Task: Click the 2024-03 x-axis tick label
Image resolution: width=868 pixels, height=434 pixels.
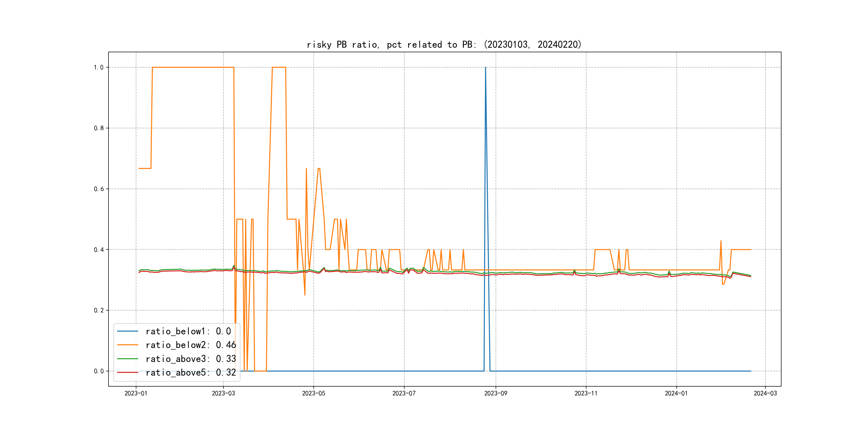Action: 765,393
